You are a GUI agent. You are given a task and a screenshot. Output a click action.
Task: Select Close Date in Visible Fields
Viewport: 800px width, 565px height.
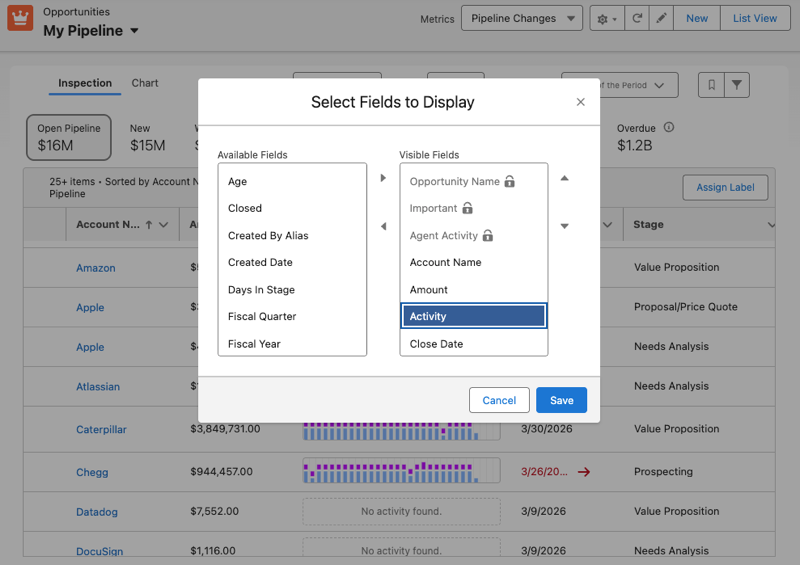[473, 344]
